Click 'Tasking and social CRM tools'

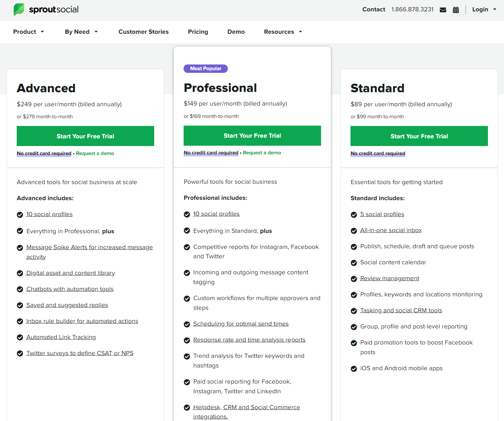(x=401, y=310)
